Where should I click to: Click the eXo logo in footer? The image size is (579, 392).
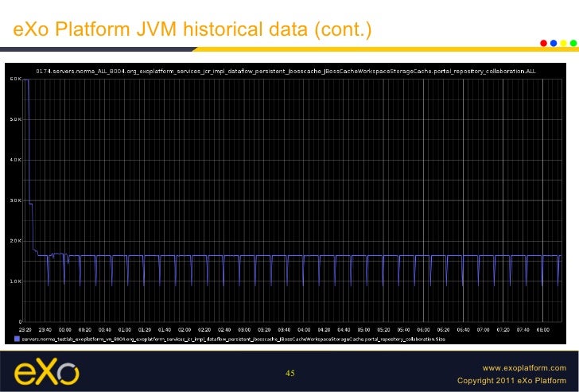click(x=46, y=371)
